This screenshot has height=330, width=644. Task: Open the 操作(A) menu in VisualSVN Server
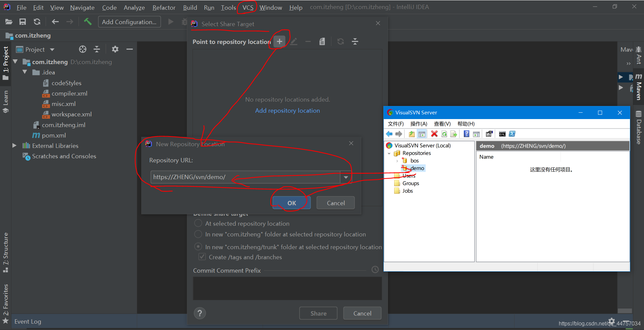click(x=419, y=124)
